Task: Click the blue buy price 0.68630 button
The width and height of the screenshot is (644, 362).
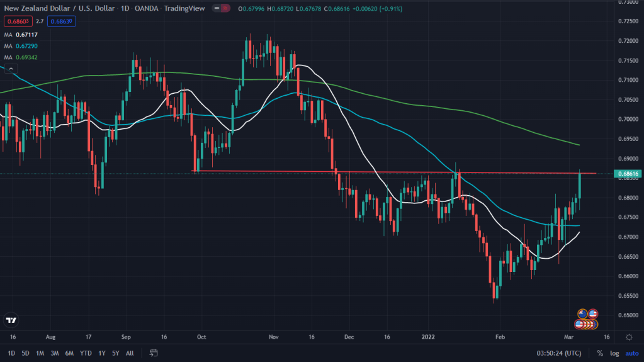Action: pyautogui.click(x=63, y=21)
